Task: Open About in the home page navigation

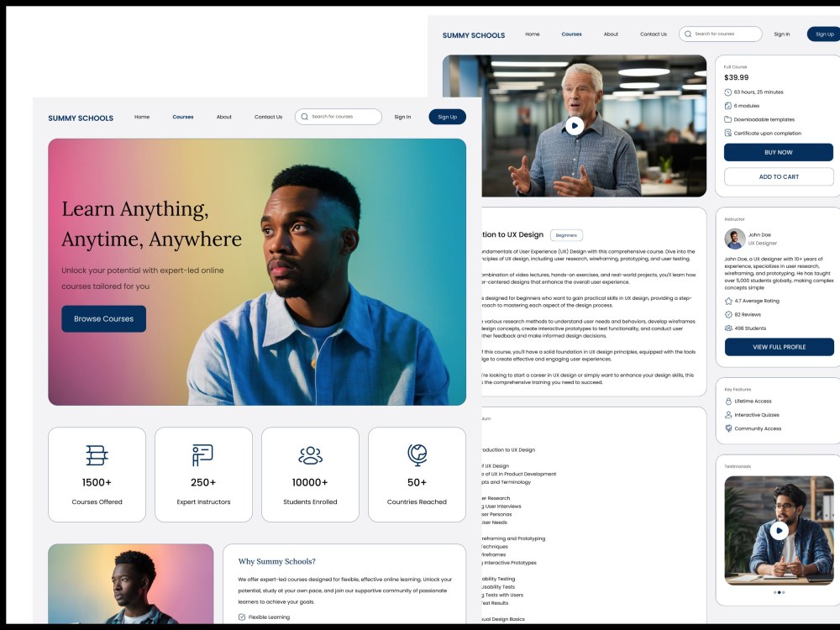Action: click(224, 117)
